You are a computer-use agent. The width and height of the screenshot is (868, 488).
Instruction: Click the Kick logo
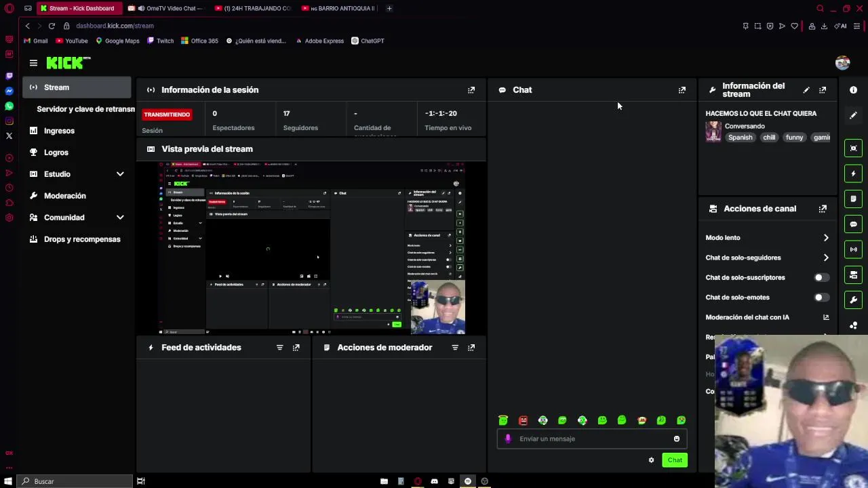68,63
